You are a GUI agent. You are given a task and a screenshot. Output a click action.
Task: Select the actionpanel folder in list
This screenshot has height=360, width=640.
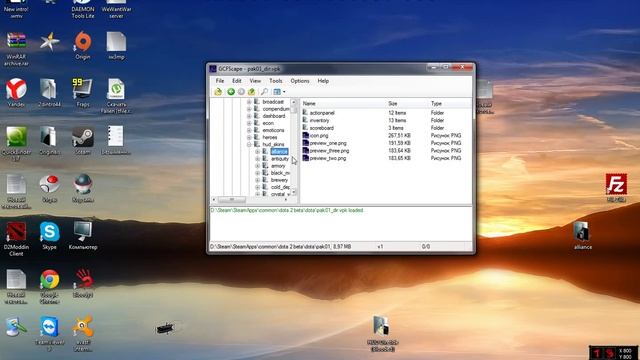click(x=322, y=113)
